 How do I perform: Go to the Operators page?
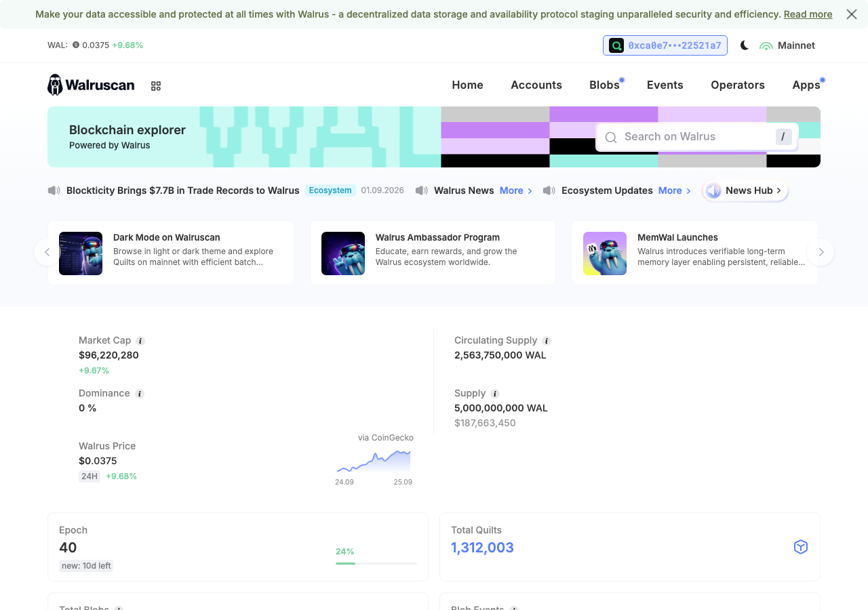click(738, 85)
